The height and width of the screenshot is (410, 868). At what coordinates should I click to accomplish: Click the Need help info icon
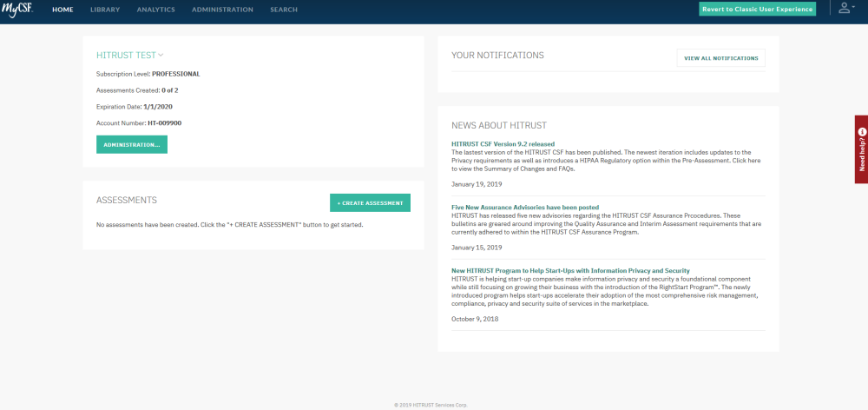[861, 132]
